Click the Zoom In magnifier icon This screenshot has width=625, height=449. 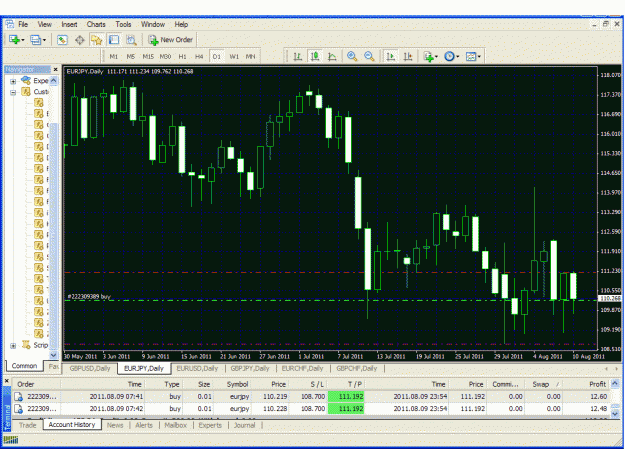pyautogui.click(x=352, y=57)
